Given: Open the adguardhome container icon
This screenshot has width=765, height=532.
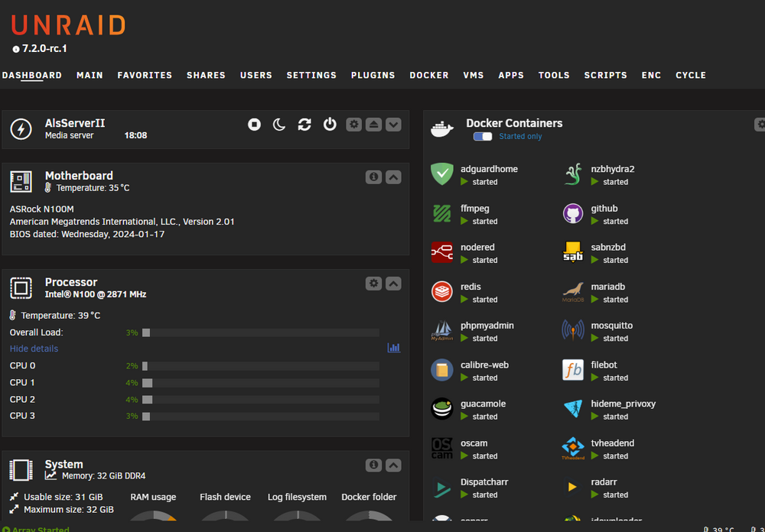Looking at the screenshot, I should [442, 174].
